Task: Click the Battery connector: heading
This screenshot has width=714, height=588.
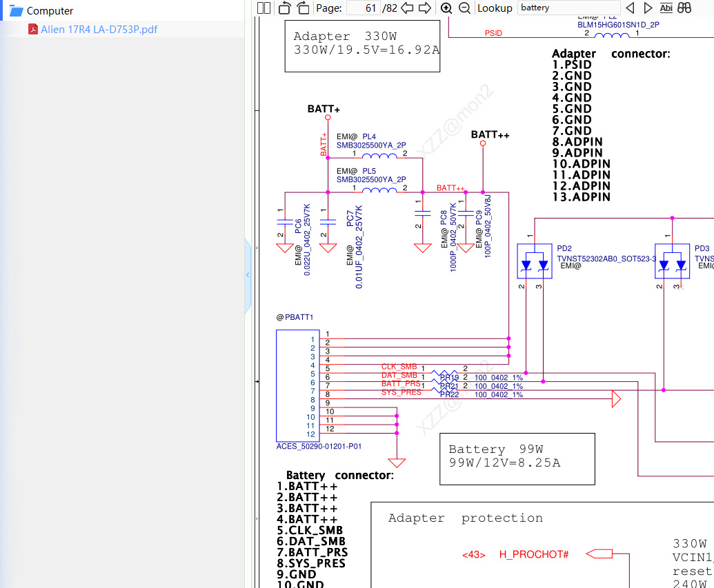Action: 339,476
